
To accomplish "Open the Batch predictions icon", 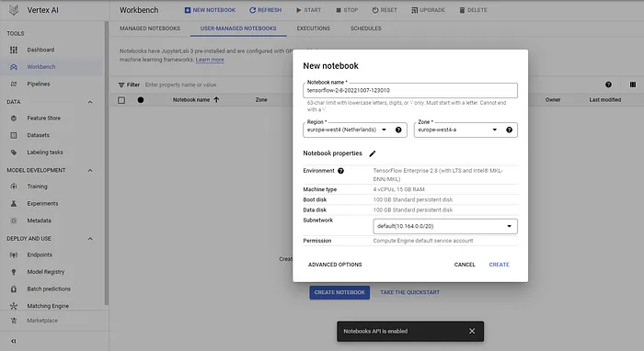I will tap(14, 289).
